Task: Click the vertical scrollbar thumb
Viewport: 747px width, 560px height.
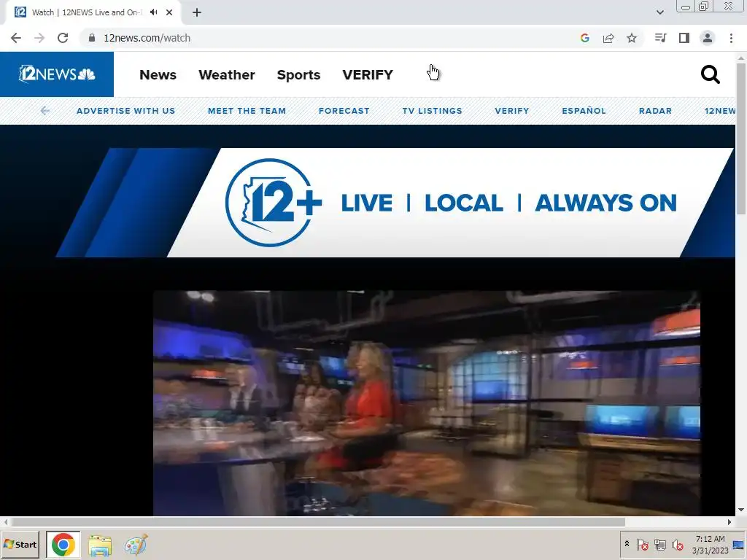Action: [x=741, y=138]
